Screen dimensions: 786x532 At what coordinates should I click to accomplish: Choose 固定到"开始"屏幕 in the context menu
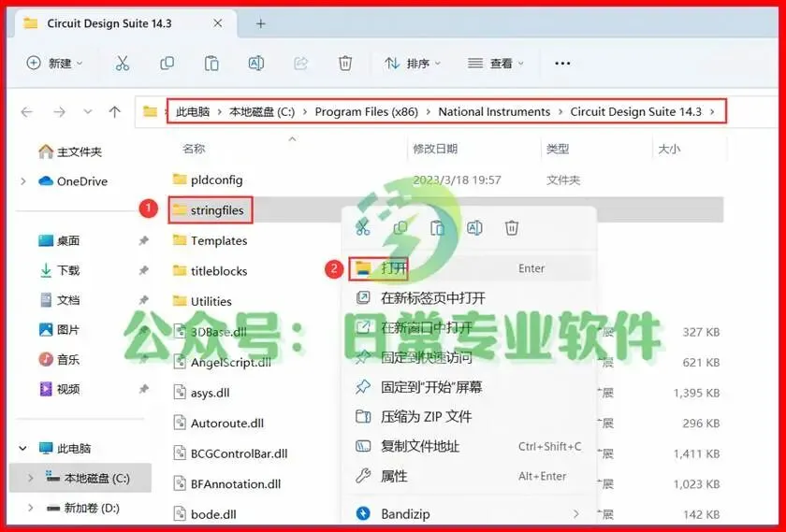pyautogui.click(x=470, y=387)
